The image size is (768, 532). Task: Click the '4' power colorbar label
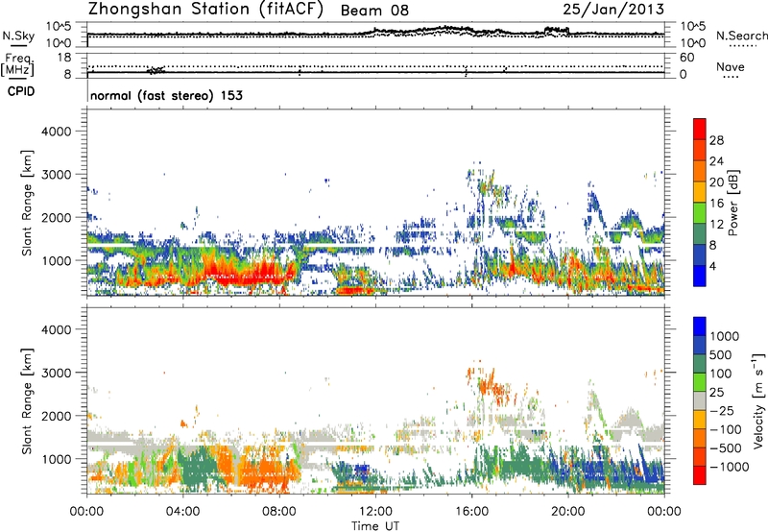(713, 267)
